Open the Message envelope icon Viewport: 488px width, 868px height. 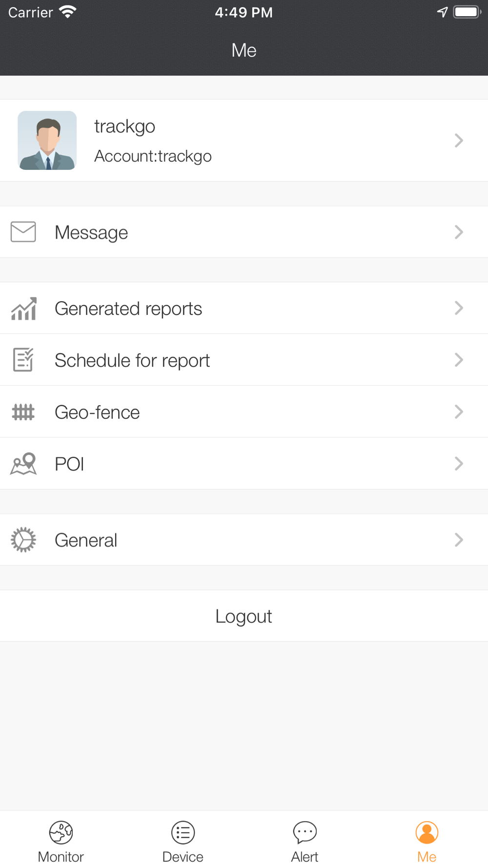(x=23, y=232)
